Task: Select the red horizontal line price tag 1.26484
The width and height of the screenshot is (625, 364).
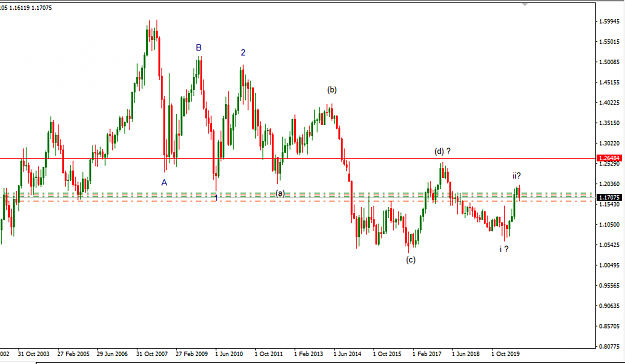Action: pyautogui.click(x=610, y=158)
